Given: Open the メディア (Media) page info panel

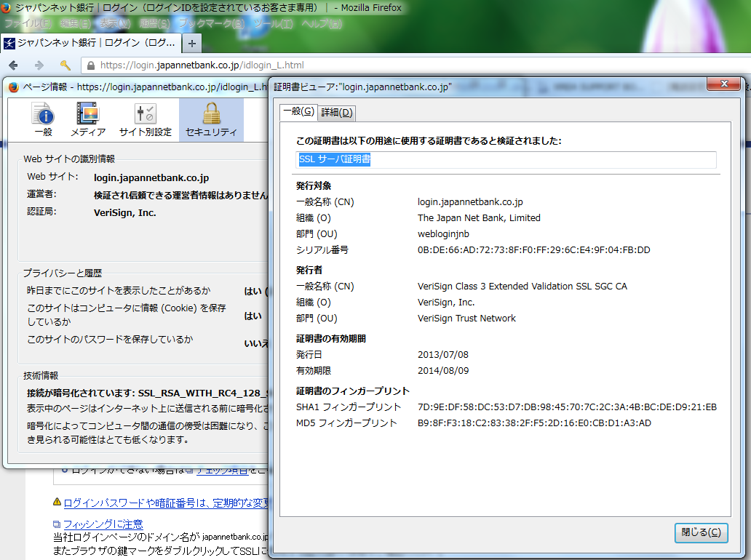Looking at the screenshot, I should click(x=88, y=120).
